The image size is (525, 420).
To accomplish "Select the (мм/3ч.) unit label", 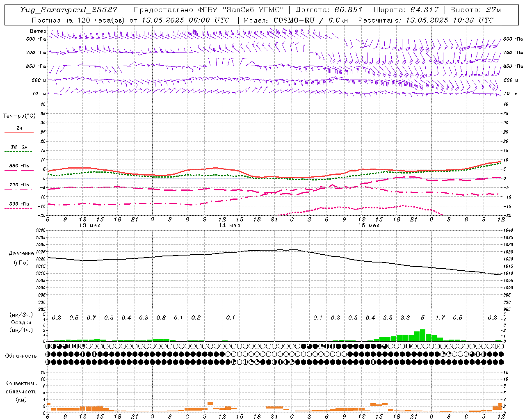I will click(x=21, y=315).
